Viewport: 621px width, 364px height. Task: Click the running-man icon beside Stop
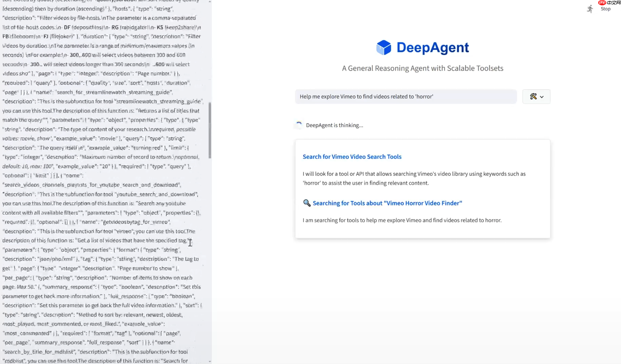pos(590,8)
